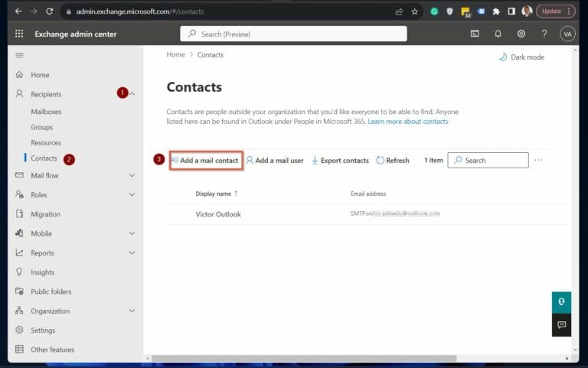Click the horizontal scrollbar thumb
Image resolution: width=588 pixels, height=368 pixels.
tap(304, 359)
